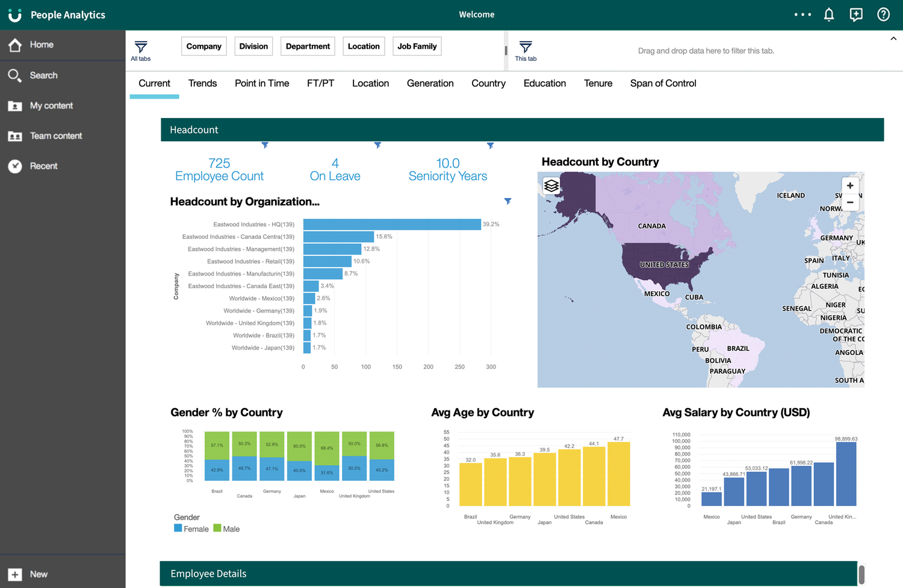The height and width of the screenshot is (588, 903).
Task: Toggle the Male gender legend item
Action: [226, 529]
